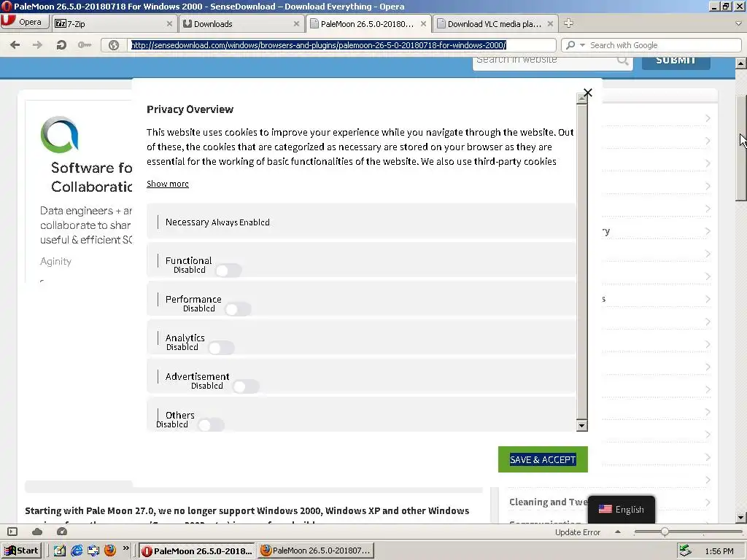Launch the notepad quick launch icon

[60, 551]
